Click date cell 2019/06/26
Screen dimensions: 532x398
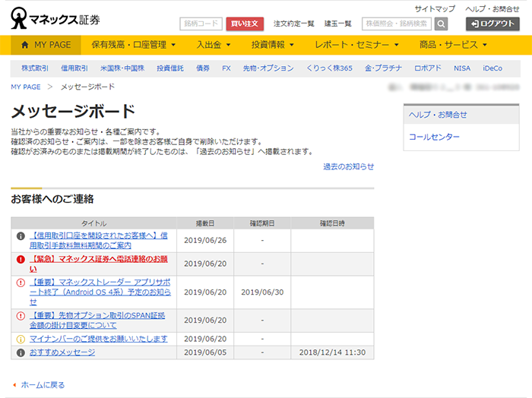coord(205,240)
